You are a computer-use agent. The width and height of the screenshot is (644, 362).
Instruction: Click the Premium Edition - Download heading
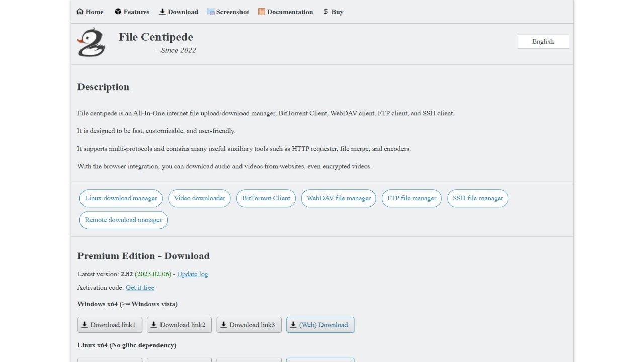(143, 256)
